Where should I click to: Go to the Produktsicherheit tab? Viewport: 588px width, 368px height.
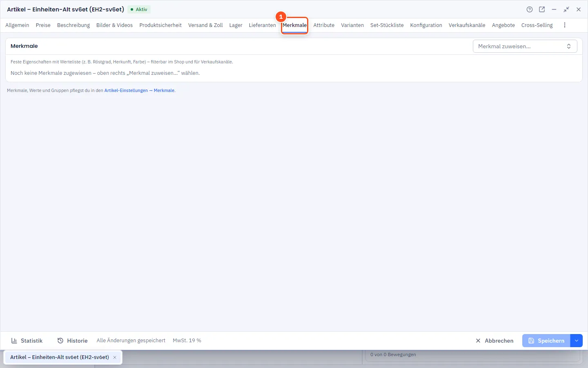click(160, 25)
